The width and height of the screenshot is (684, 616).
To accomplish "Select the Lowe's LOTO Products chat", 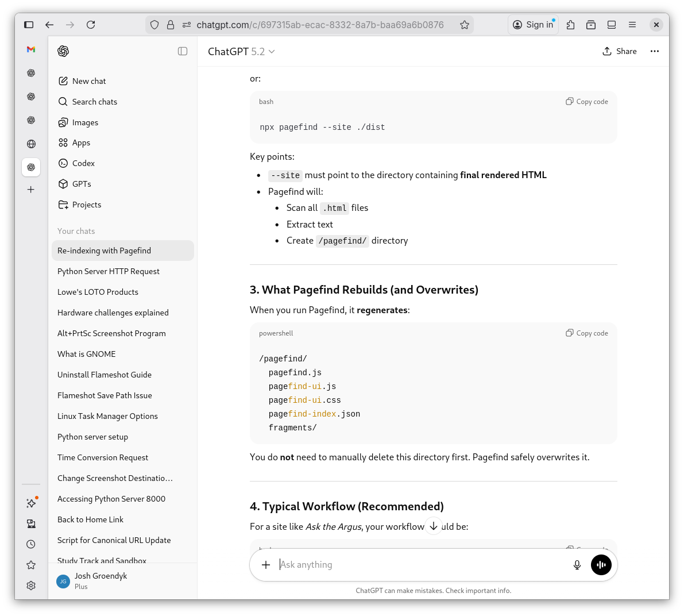I will tap(98, 291).
